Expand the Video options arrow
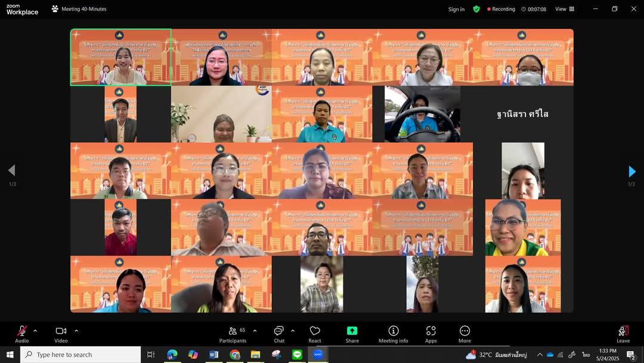 [76, 331]
